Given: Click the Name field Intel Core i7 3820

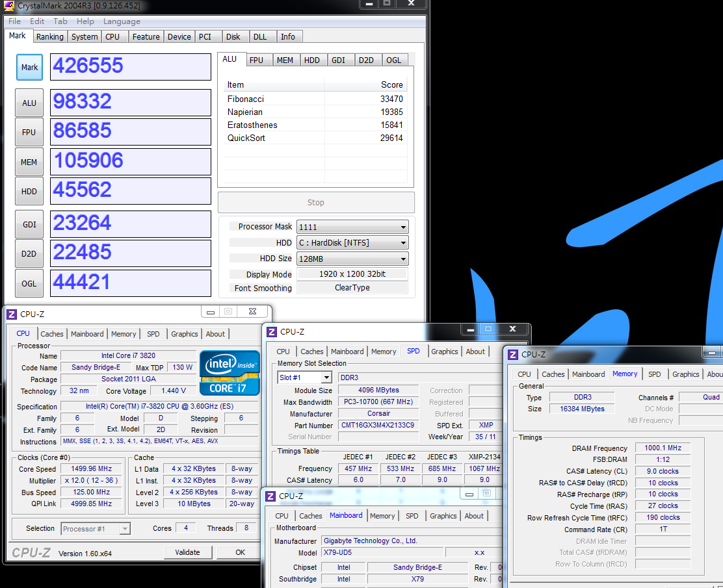Looking at the screenshot, I should (128, 356).
